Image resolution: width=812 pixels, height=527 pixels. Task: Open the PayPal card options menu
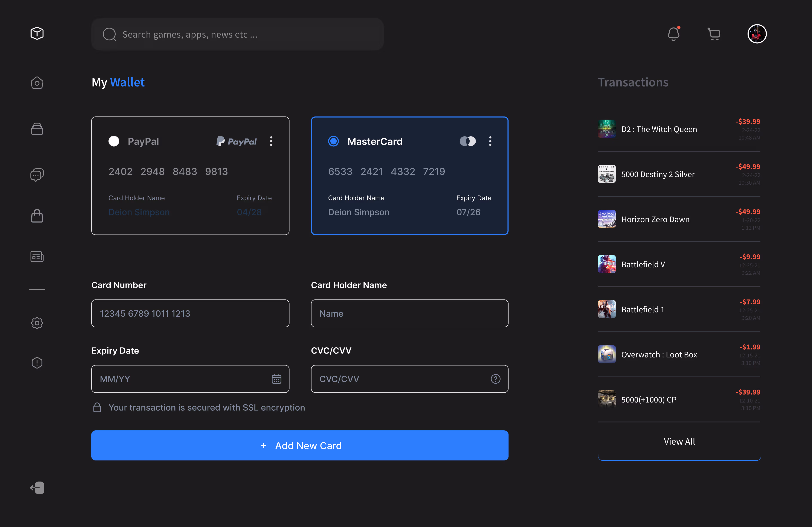tap(271, 141)
